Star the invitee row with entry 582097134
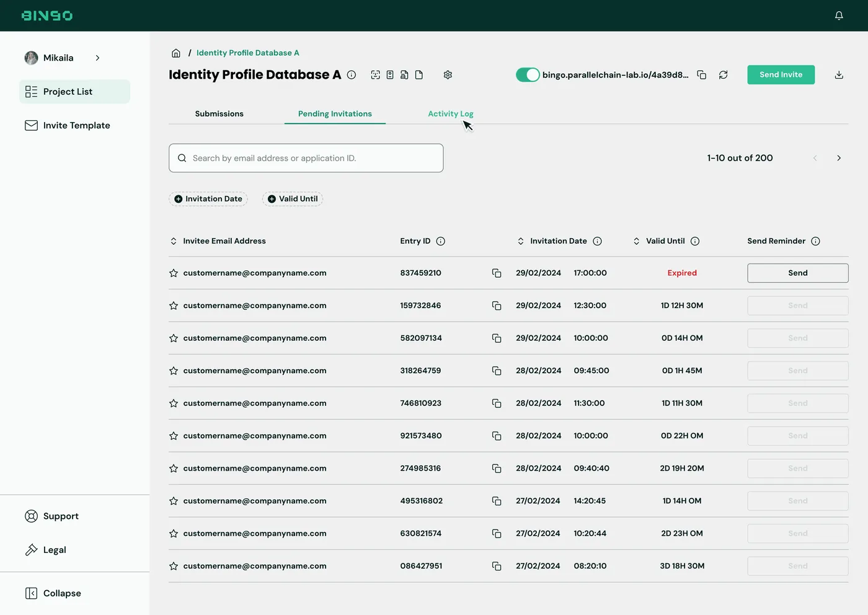 pos(174,338)
